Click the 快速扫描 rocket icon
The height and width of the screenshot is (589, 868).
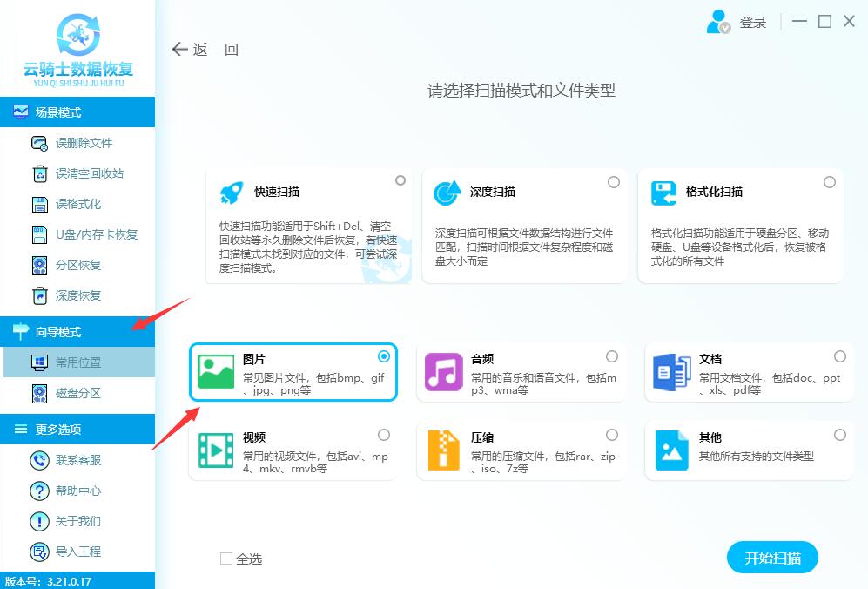pos(232,193)
